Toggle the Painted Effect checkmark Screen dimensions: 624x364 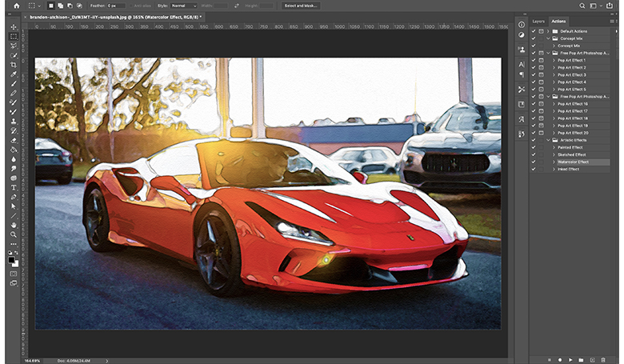point(534,147)
